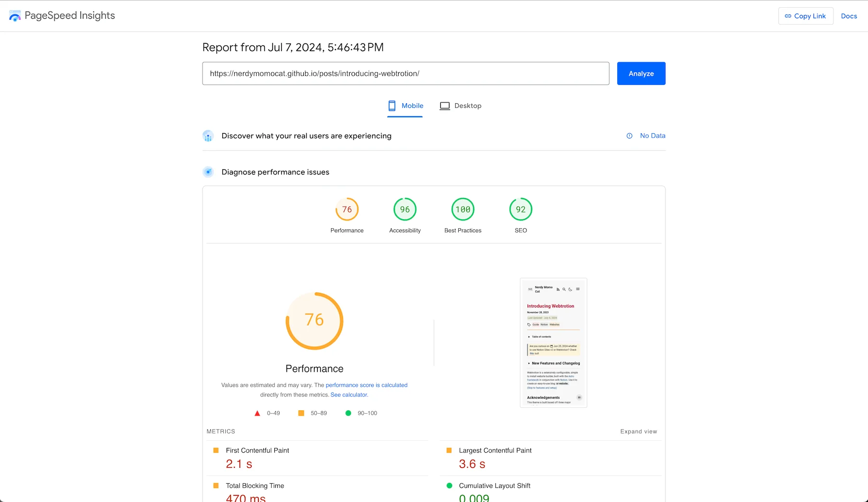Click the Performance score gauge showing 76

coord(347,209)
